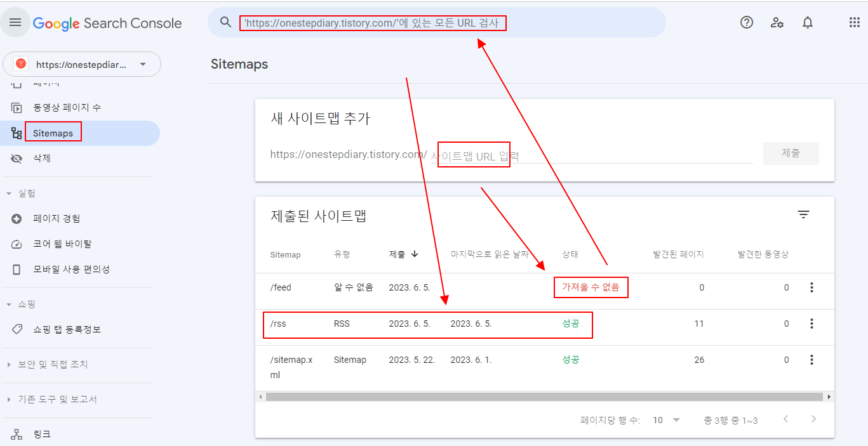Viewport: 868px width, 446px height.
Task: Collapse the 실험 section
Action: pyautogui.click(x=9, y=193)
